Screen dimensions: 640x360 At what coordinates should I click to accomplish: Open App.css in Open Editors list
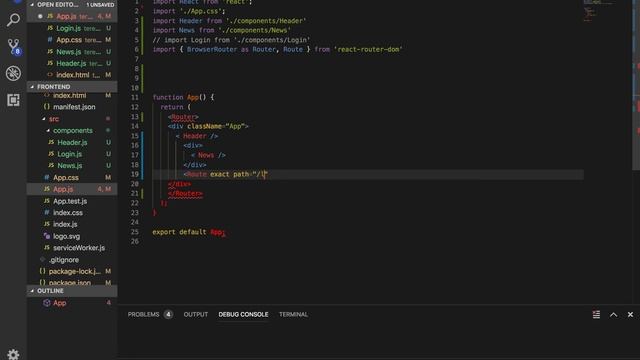click(x=72, y=40)
